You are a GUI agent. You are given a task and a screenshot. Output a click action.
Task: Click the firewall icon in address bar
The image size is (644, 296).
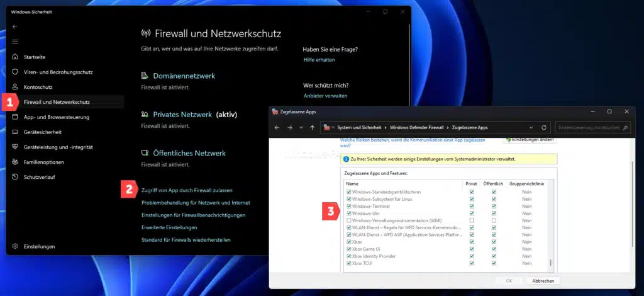pos(327,127)
